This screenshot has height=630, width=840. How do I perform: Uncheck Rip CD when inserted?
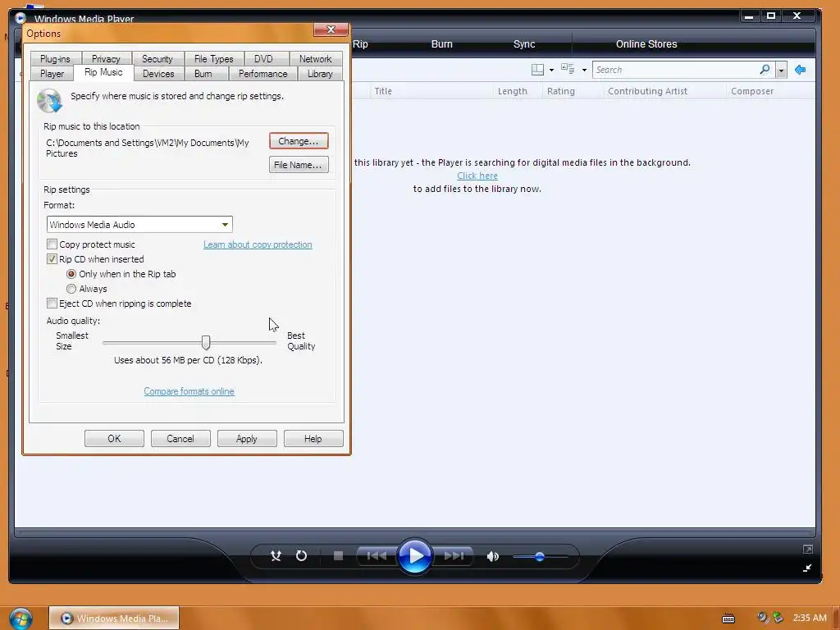(x=52, y=259)
